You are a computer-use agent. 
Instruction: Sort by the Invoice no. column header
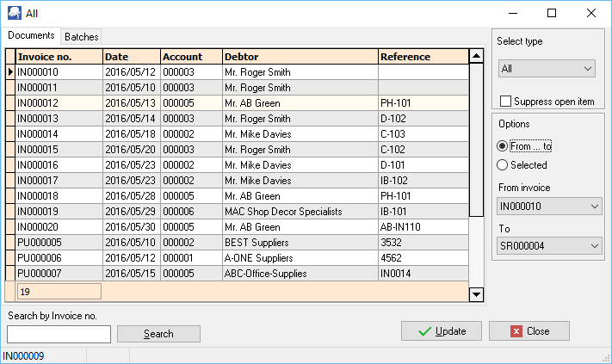[x=59, y=57]
